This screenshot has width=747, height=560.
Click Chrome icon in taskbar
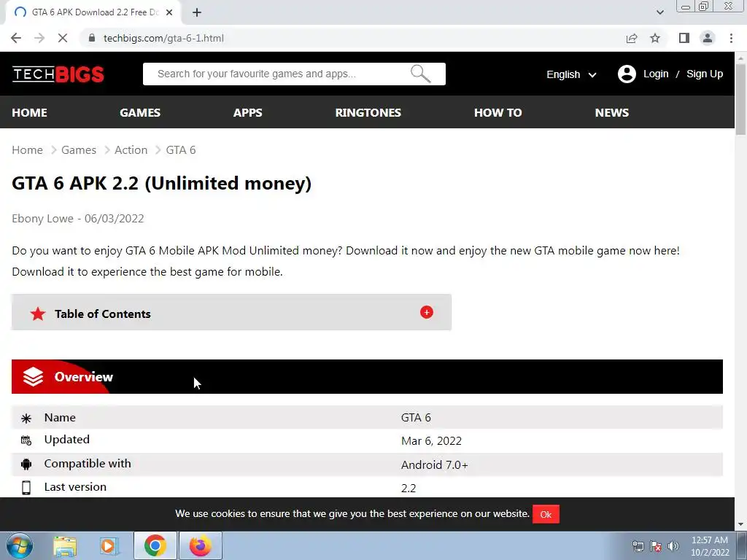pos(155,545)
